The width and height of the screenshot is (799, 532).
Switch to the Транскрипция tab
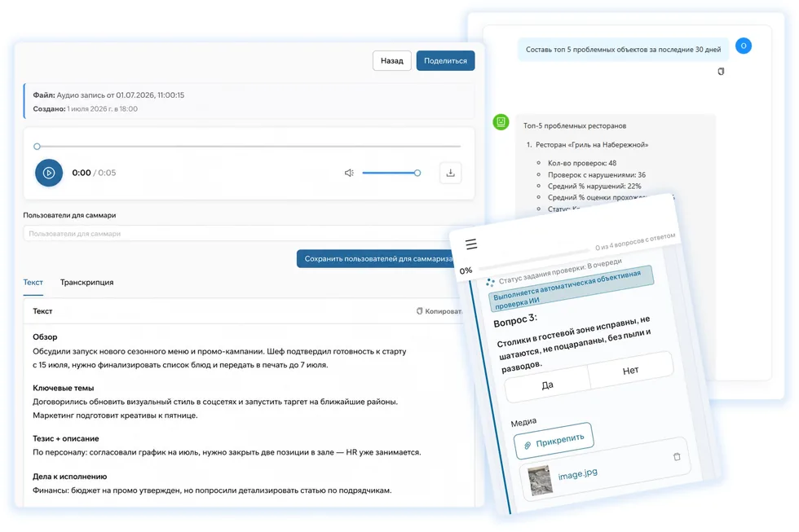[86, 283]
